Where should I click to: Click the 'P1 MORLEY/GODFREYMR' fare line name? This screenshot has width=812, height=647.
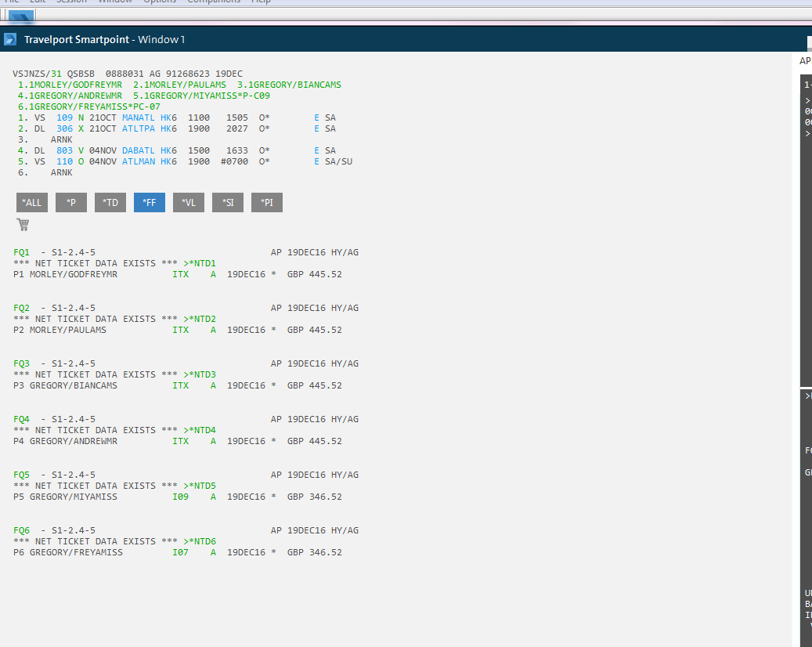click(x=65, y=274)
